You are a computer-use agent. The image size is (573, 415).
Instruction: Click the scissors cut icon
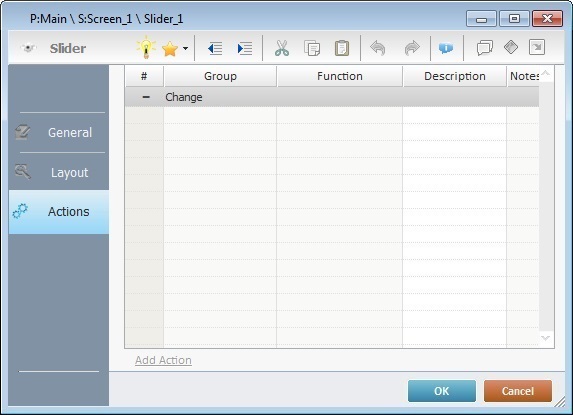point(282,48)
